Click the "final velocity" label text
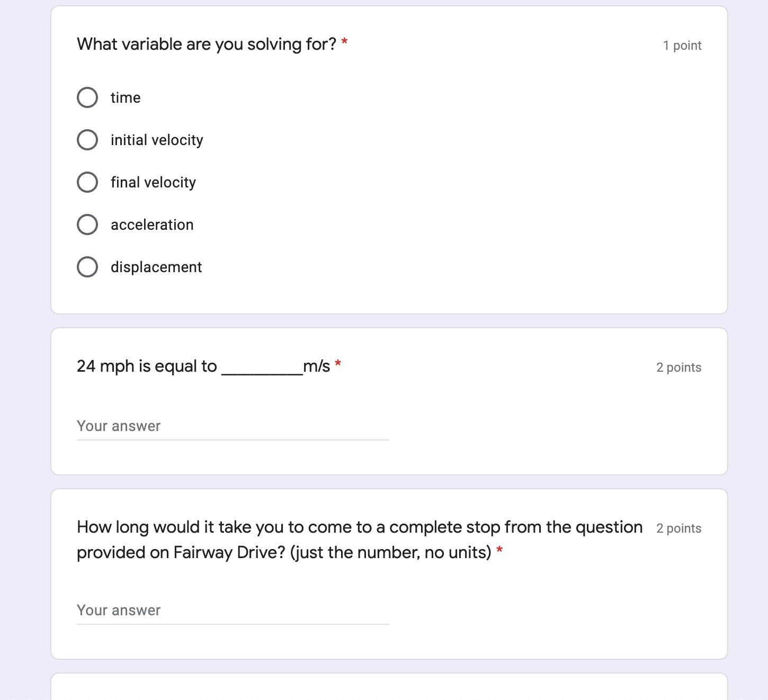This screenshot has width=768, height=700. pyautogui.click(x=153, y=183)
